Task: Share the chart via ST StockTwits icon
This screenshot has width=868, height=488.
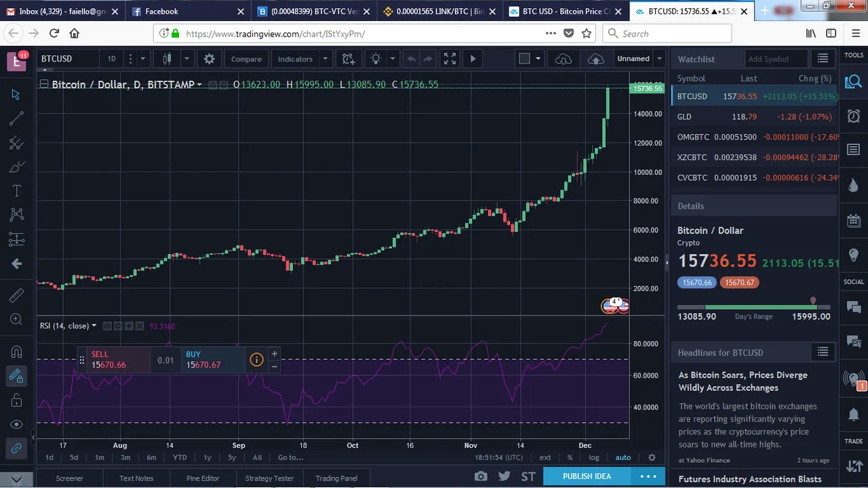Action: tap(528, 476)
